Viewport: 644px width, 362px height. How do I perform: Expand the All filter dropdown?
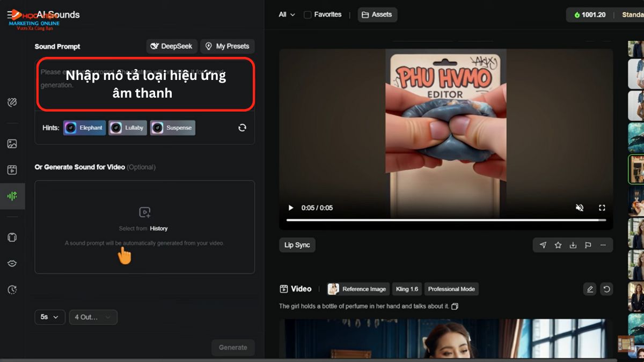[x=287, y=14]
